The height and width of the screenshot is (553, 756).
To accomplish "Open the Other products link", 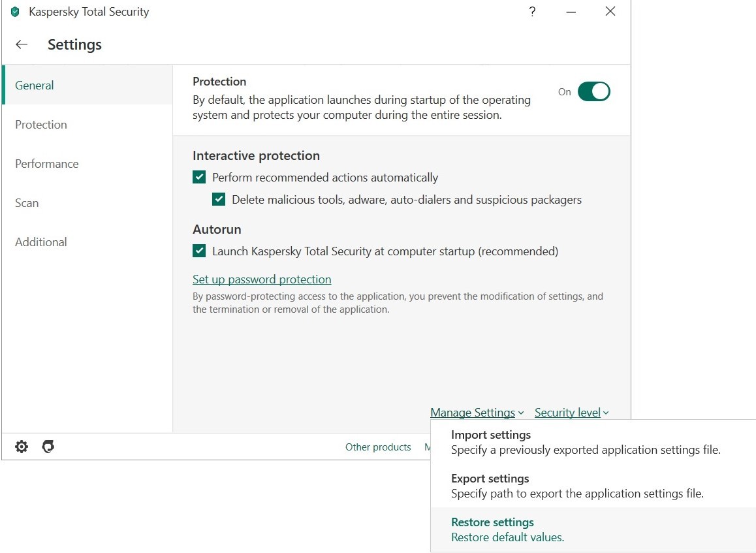I will pos(378,447).
